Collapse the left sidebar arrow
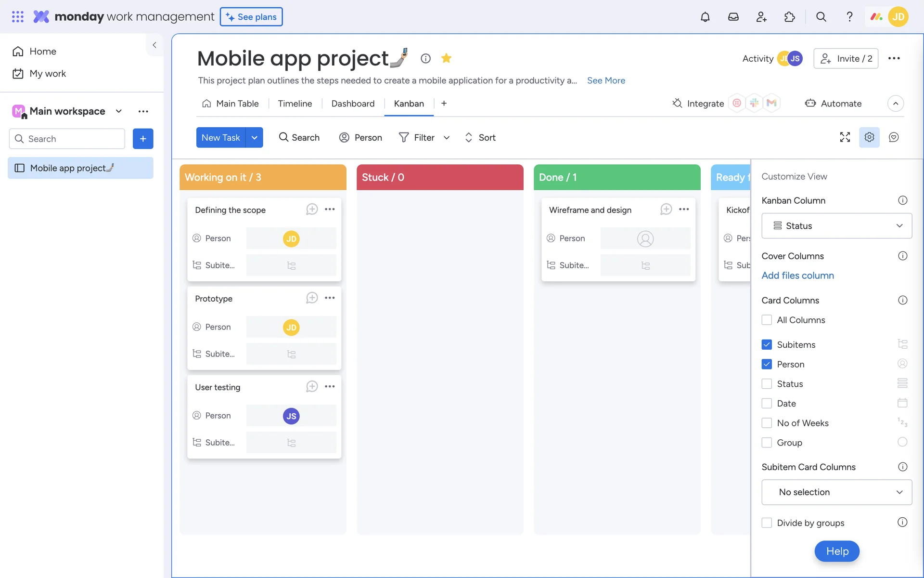 [x=154, y=45]
